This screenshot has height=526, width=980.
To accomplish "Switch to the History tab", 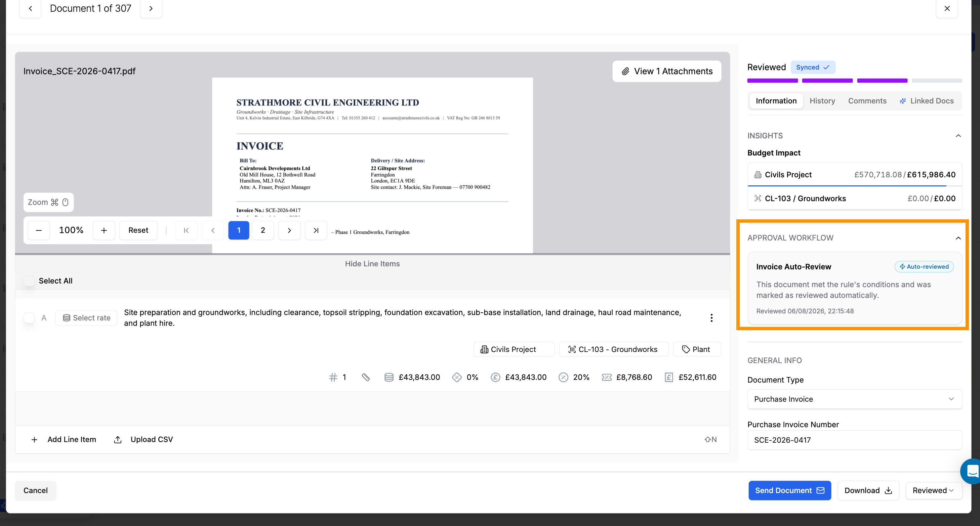I will point(822,101).
